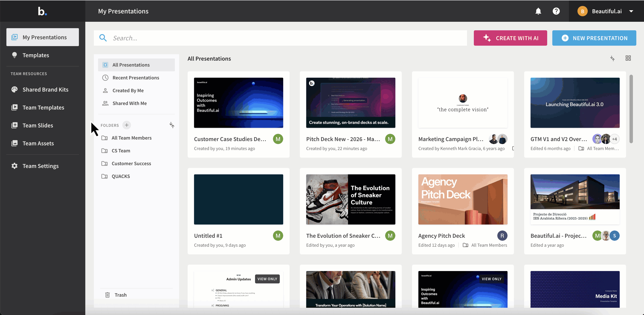Image resolution: width=644 pixels, height=315 pixels.
Task: Open Transform Your Operations thumbnail
Action: point(351,289)
